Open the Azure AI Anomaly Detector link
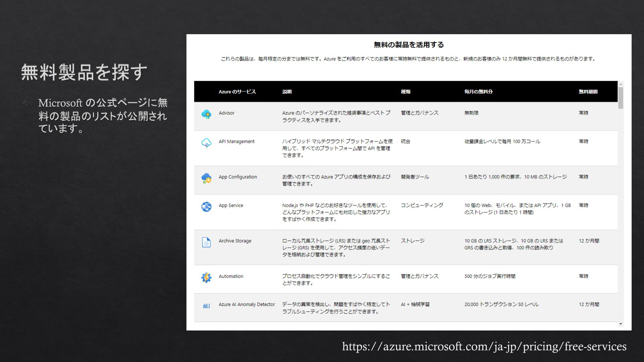The width and height of the screenshot is (644, 362). (x=247, y=304)
